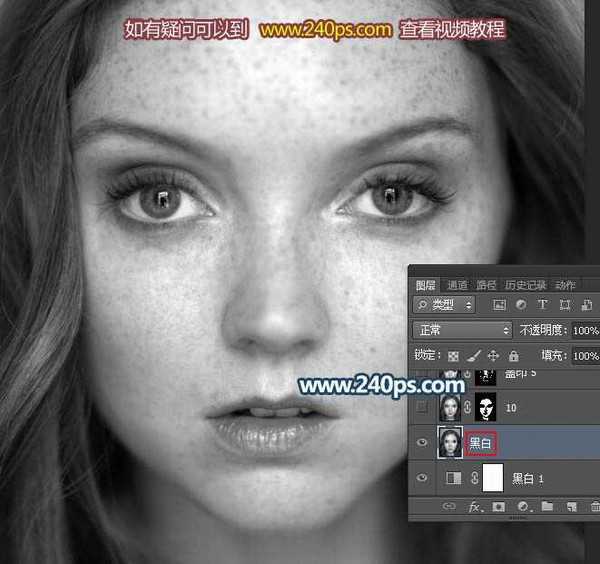Viewport: 600px width, 564px height.
Task: Enable lock transparent pixels
Action: 455,355
